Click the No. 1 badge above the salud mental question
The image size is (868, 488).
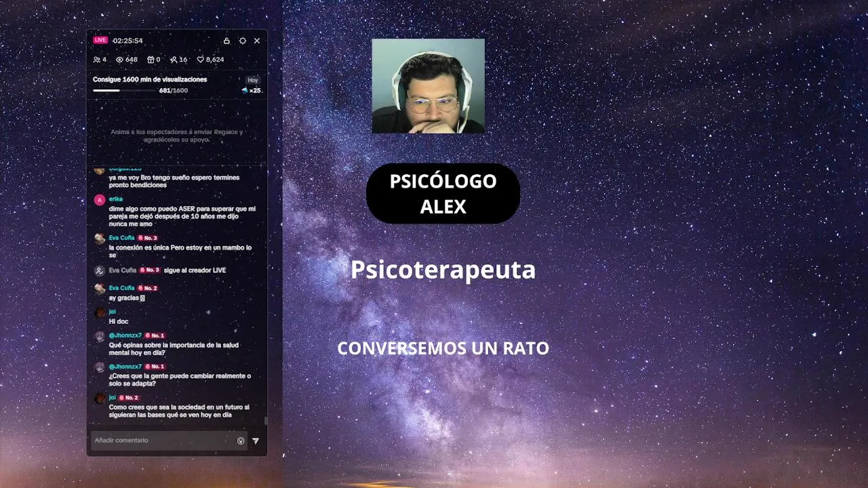click(155, 335)
